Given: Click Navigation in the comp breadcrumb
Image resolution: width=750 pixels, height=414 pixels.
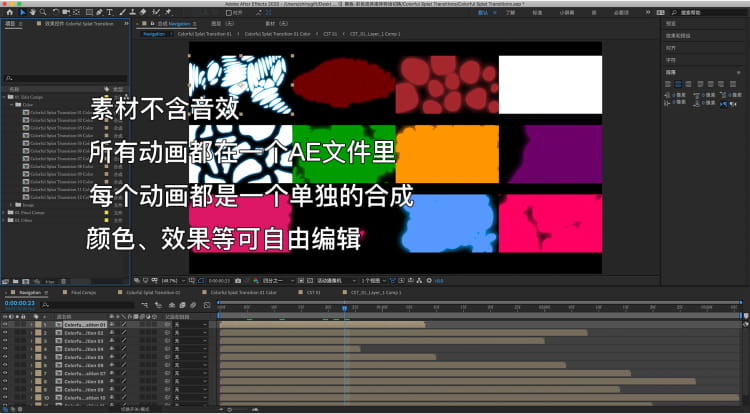Looking at the screenshot, I should (154, 34).
